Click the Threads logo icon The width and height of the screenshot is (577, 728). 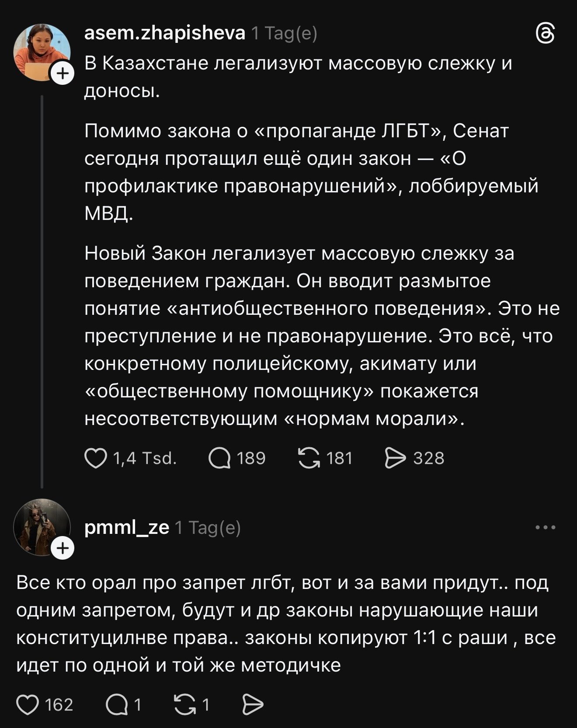[x=546, y=34]
